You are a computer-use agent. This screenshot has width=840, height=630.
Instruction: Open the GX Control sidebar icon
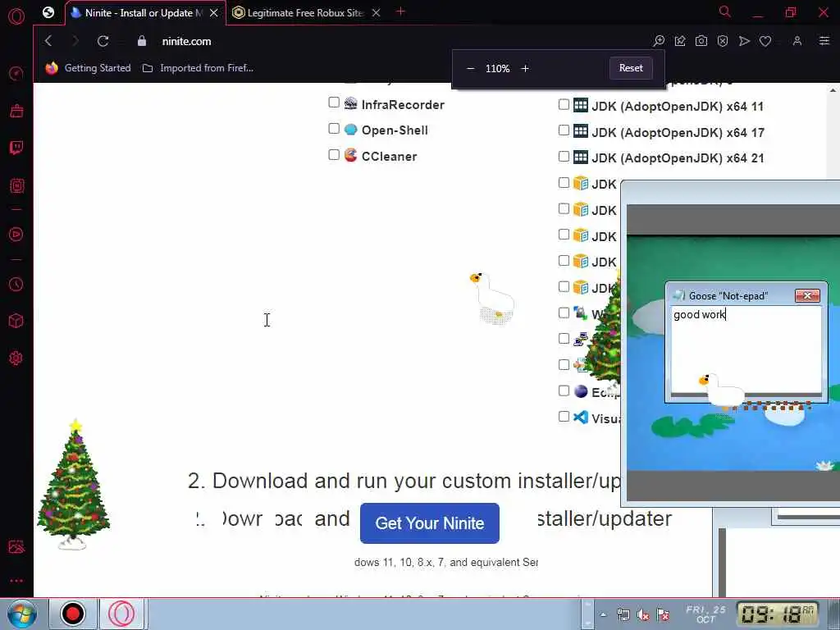pos(16,186)
